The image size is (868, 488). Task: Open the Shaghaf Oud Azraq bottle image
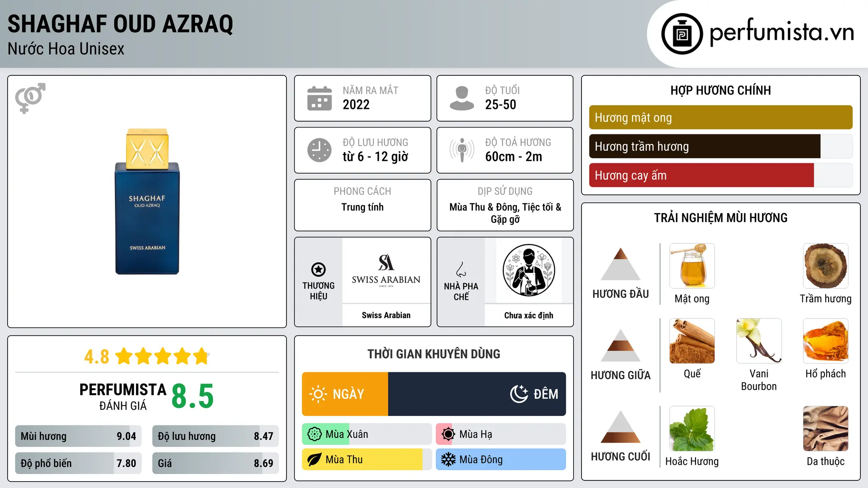147,201
